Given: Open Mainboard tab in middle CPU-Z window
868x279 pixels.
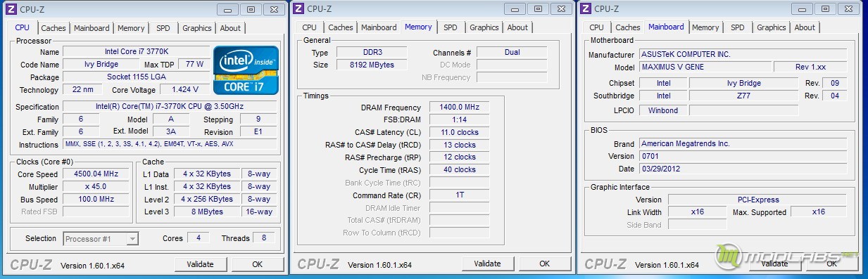Looking at the screenshot, I should click(379, 27).
